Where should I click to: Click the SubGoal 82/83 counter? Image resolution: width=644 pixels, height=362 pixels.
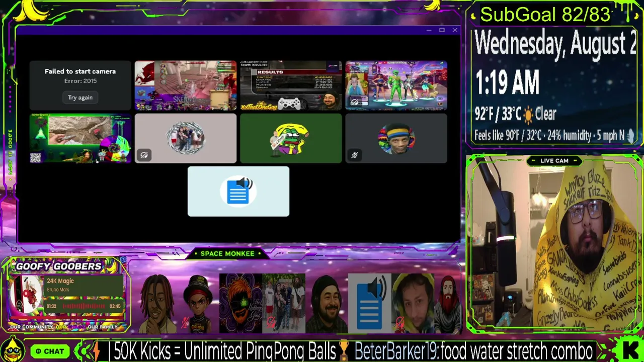click(x=545, y=15)
